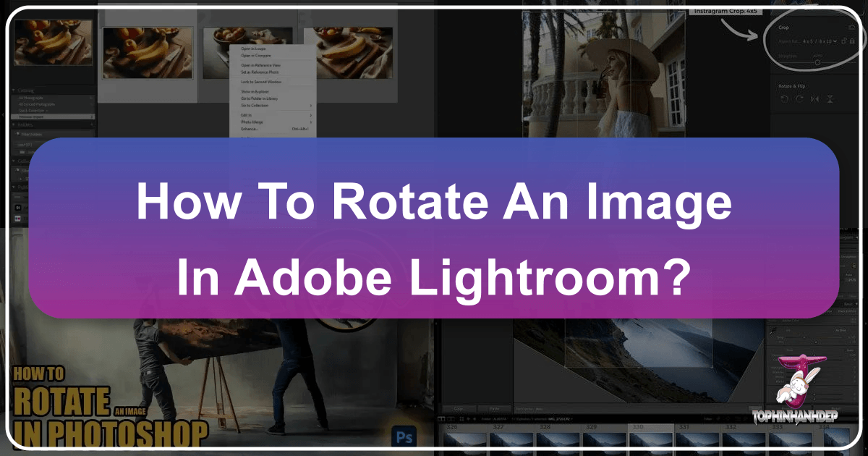Reset the crop using the reset icon
Screen dimensions: 868x456
[x=851, y=26]
